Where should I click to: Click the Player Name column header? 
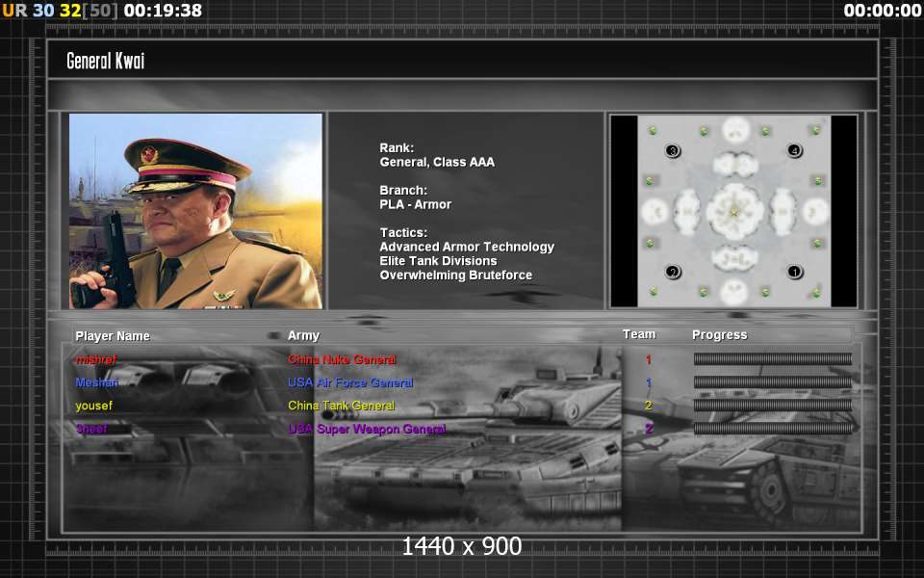tap(113, 336)
